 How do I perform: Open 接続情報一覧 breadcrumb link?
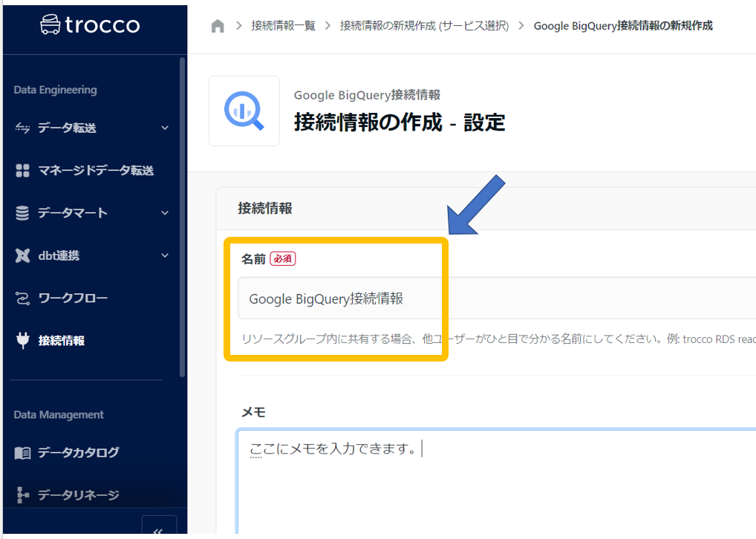pyautogui.click(x=283, y=26)
